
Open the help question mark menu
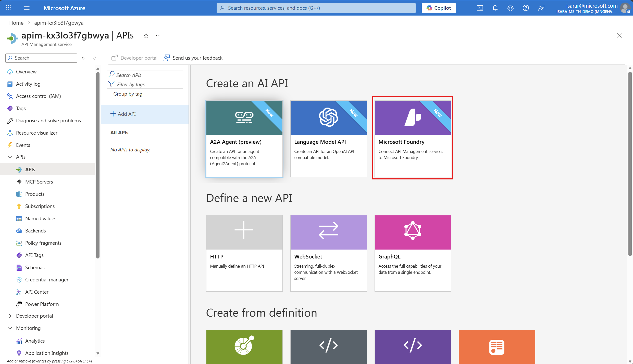[526, 8]
